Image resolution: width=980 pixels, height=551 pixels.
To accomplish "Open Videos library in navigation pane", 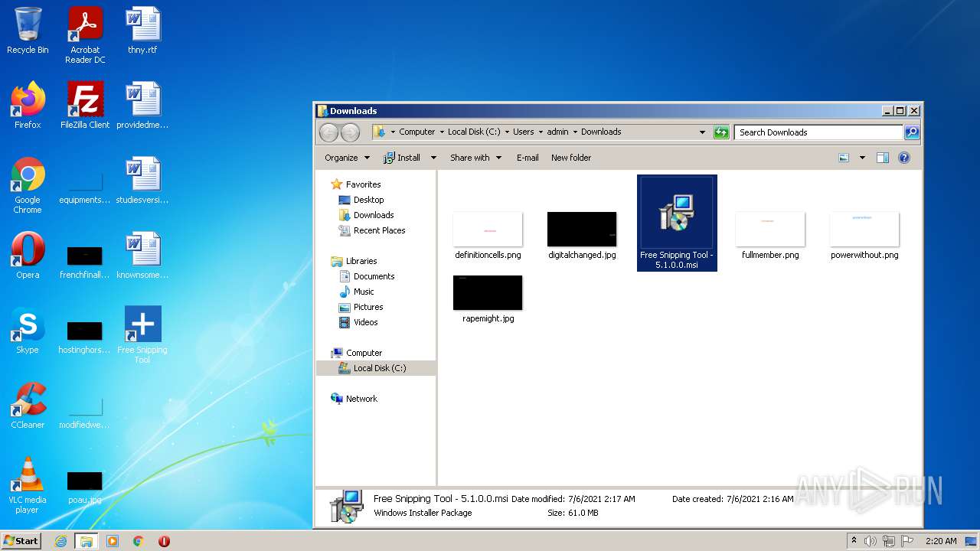I will 358,322.
